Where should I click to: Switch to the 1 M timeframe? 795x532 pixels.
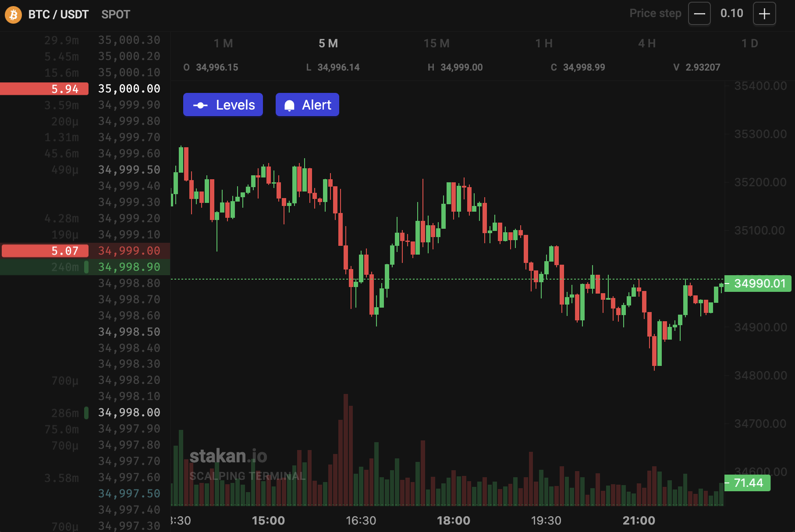click(223, 43)
